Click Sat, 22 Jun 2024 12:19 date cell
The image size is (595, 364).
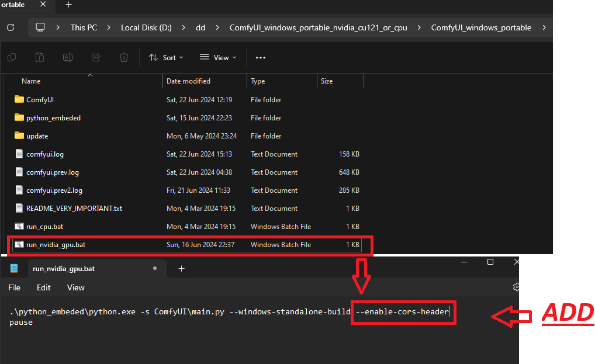tap(199, 100)
